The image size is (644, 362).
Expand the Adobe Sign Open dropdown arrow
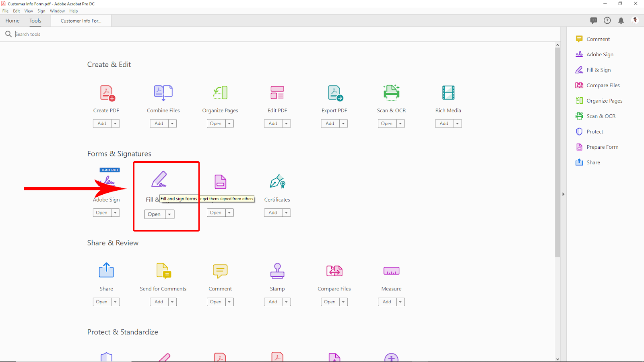click(x=116, y=213)
